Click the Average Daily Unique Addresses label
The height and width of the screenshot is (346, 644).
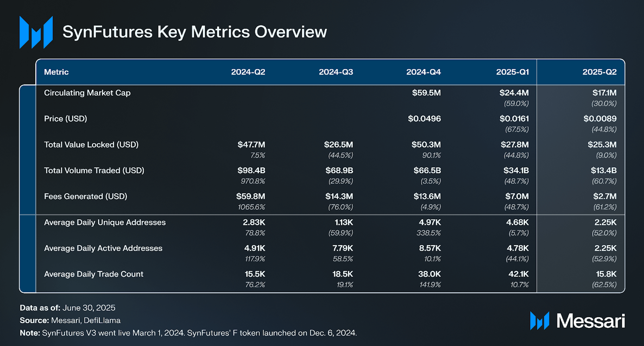(105, 222)
